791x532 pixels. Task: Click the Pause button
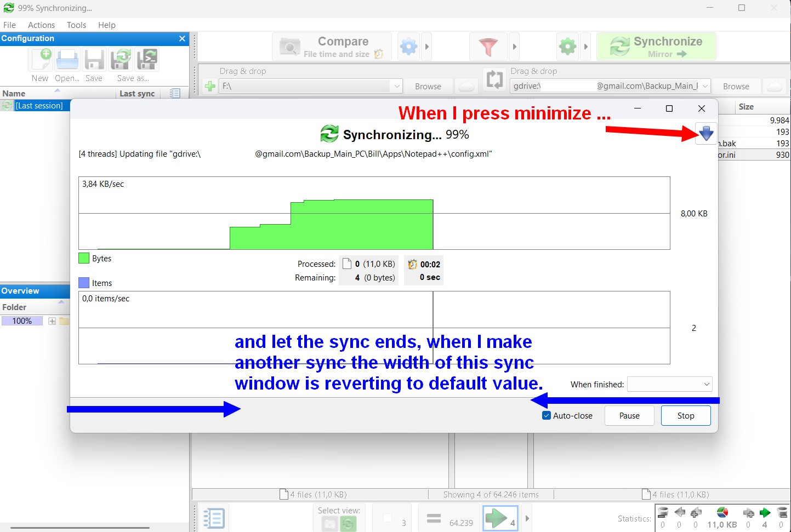click(x=629, y=415)
